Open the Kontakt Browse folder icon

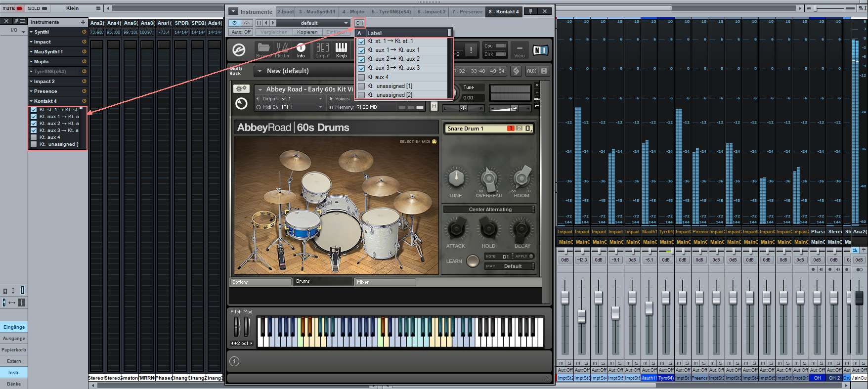pos(263,49)
